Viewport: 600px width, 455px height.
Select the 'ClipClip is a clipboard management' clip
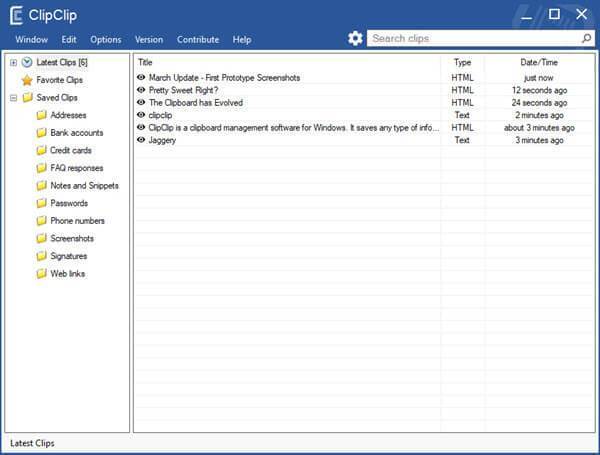(x=294, y=128)
